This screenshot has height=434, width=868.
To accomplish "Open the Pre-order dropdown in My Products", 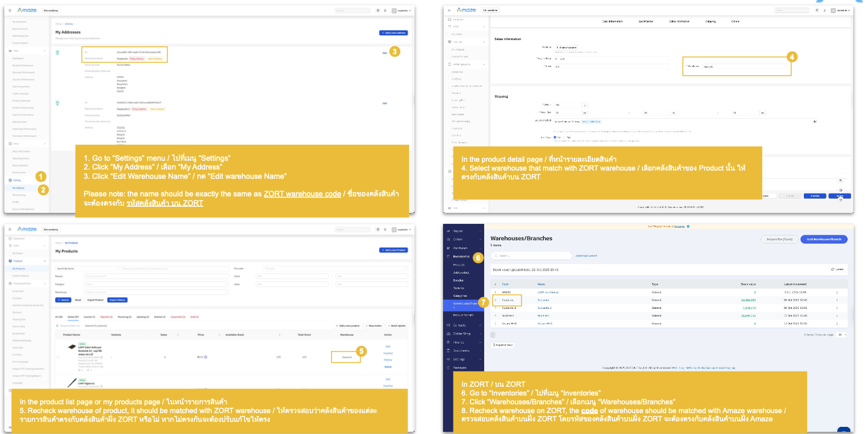I will (336, 269).
